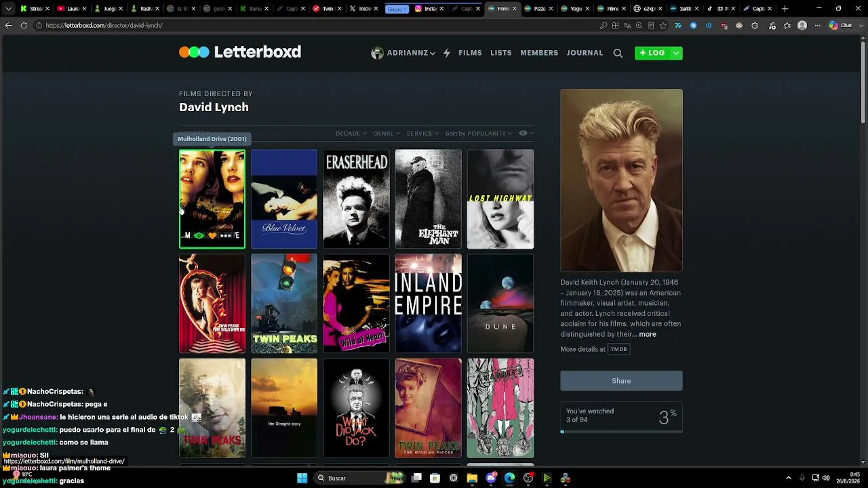
Task: Open the Inland Empire poster
Action: pyautogui.click(x=428, y=304)
